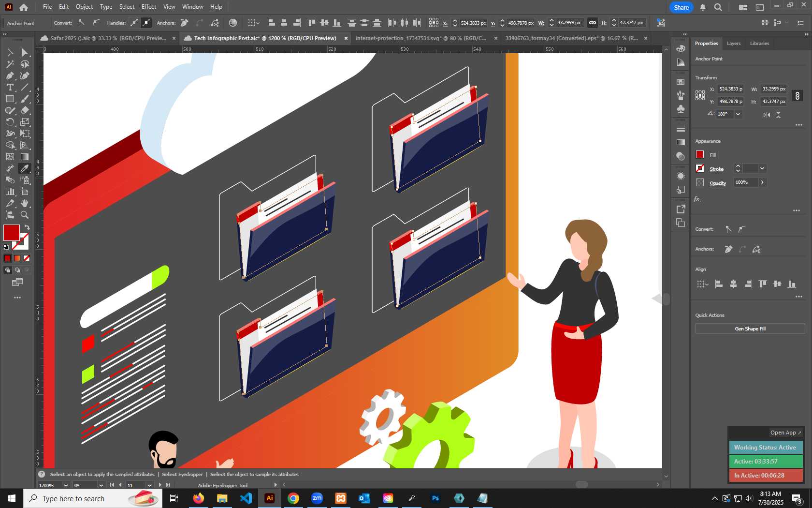Toggle show handles for selected anchors
812x508 pixels.
(134, 23)
